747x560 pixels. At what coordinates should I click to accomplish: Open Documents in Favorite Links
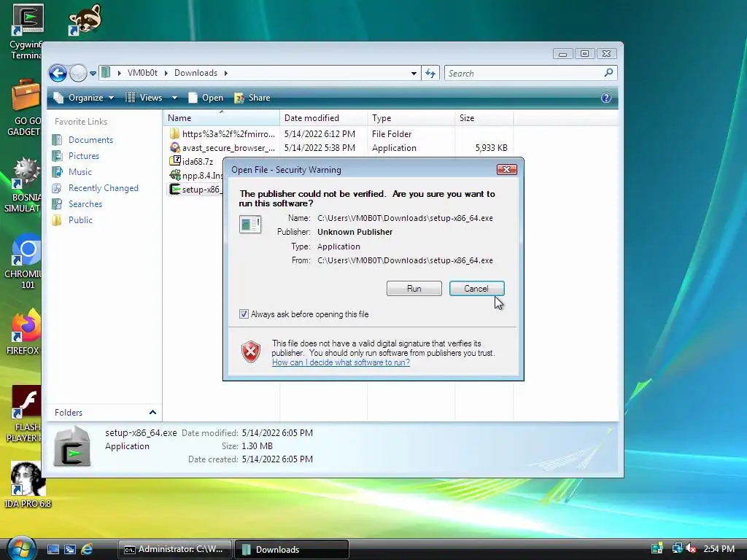(83, 140)
